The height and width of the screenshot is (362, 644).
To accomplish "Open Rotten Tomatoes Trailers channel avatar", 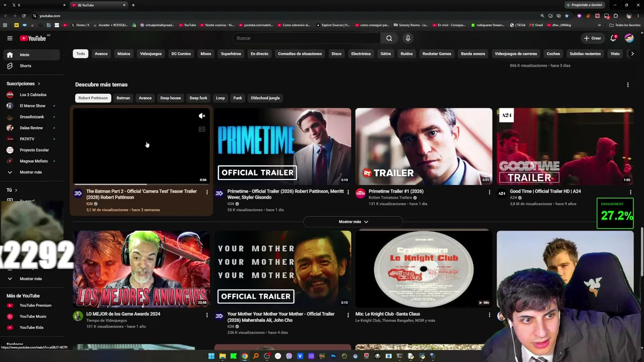I will [360, 194].
